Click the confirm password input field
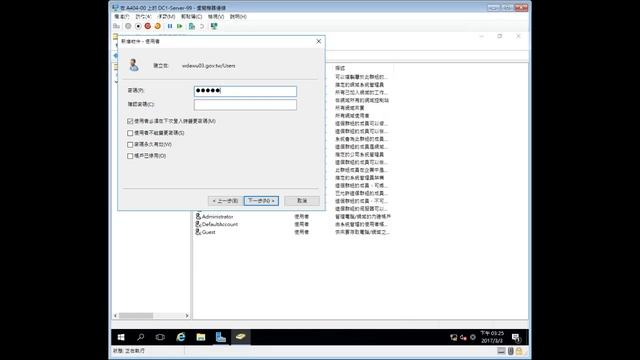The image size is (640, 360). [245, 105]
